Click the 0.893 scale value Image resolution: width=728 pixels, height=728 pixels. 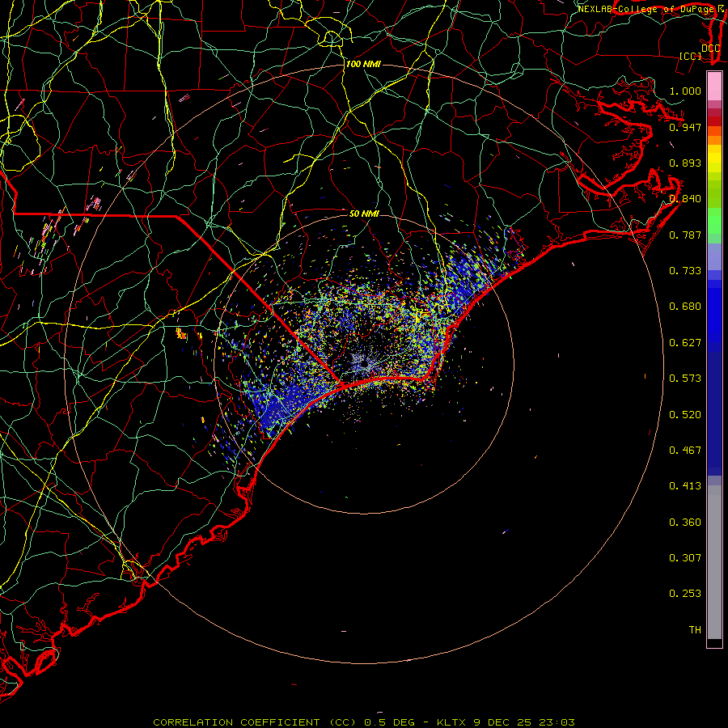pyautogui.click(x=685, y=163)
